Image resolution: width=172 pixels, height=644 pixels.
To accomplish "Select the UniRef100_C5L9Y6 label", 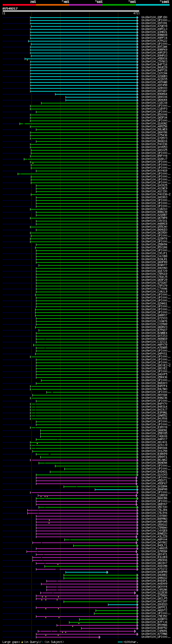I will point(154,513).
